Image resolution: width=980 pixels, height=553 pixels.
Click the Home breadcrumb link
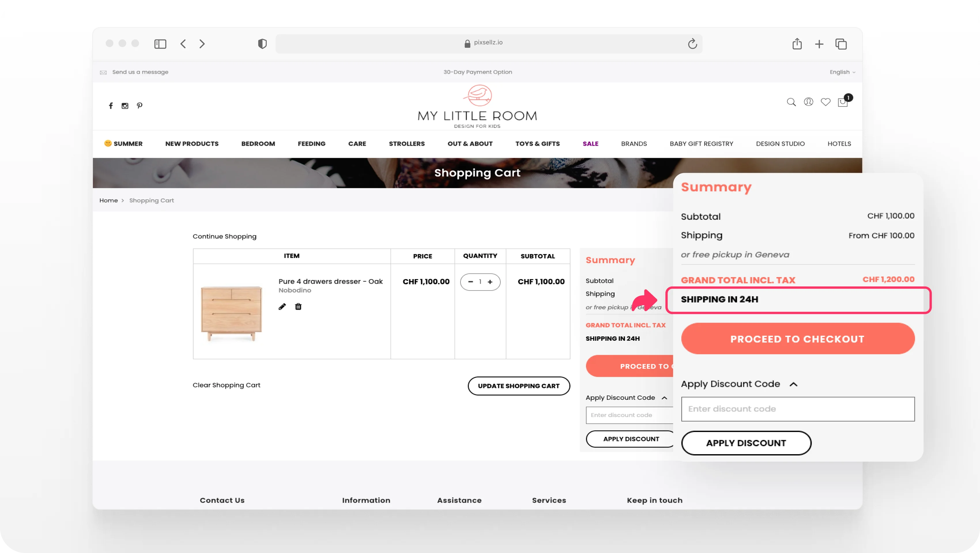coord(108,200)
